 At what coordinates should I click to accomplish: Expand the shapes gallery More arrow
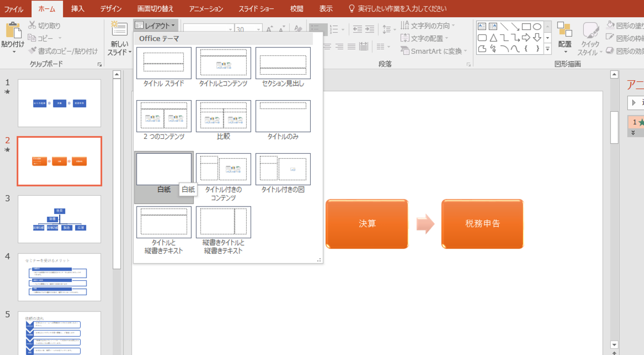click(547, 49)
